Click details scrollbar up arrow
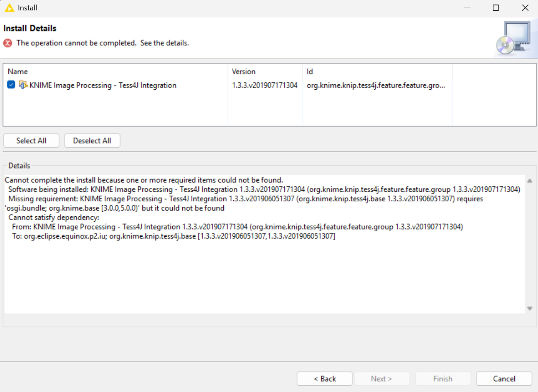This screenshot has height=392, width=538. click(530, 181)
